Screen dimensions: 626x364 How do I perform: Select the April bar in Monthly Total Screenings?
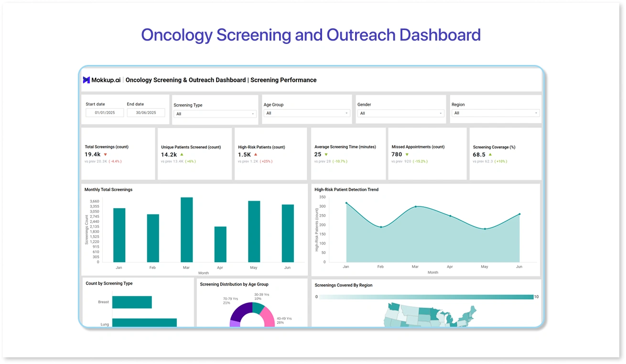220,244
